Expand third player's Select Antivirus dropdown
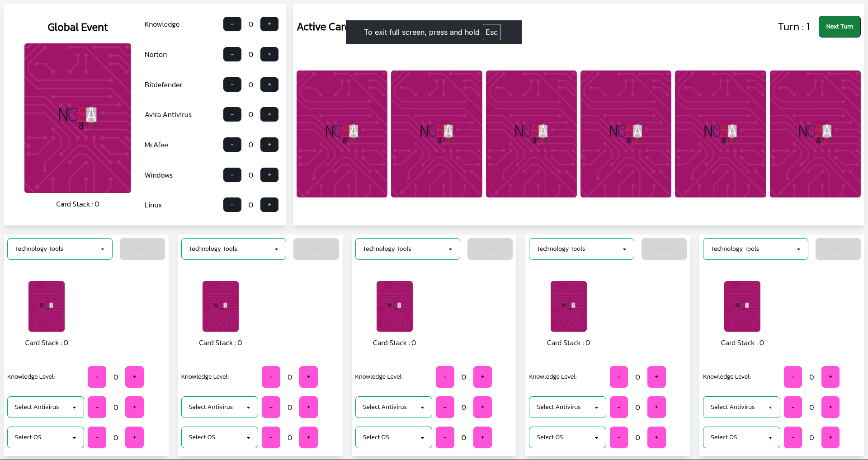This screenshot has width=868, height=460. (x=393, y=407)
